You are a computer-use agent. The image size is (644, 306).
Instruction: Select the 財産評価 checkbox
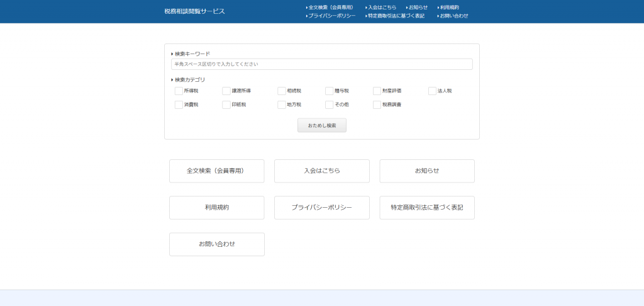coord(377,91)
